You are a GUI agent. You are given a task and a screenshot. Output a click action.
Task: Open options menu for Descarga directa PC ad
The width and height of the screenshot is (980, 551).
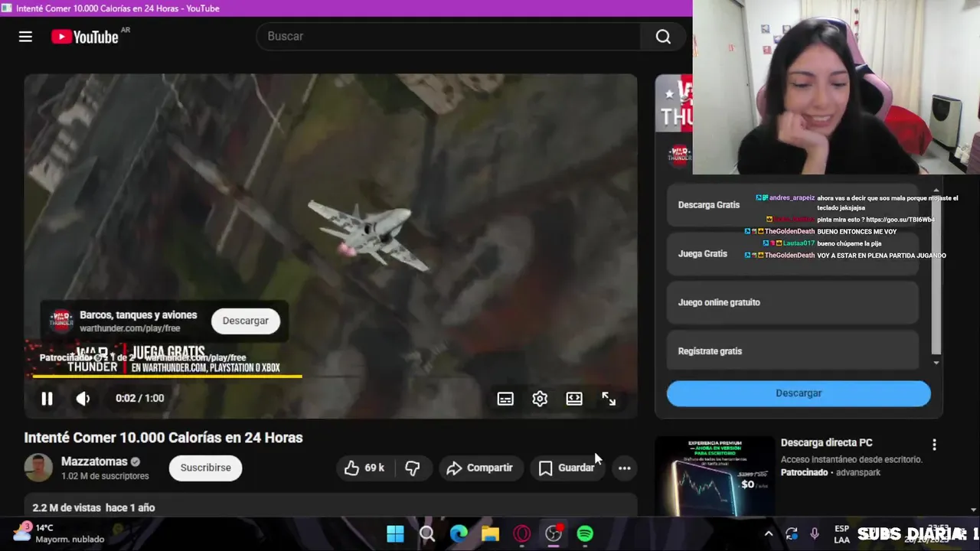click(934, 444)
